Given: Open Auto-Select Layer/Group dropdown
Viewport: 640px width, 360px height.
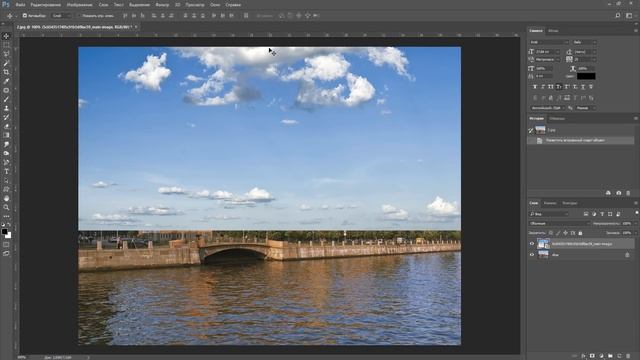Looking at the screenshot, I should (x=61, y=16).
